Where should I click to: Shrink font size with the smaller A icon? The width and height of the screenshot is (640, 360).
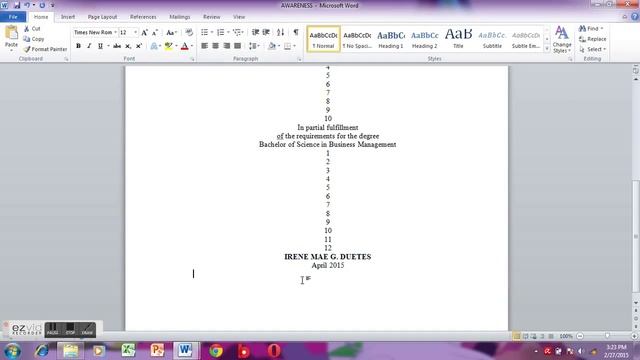(155, 32)
